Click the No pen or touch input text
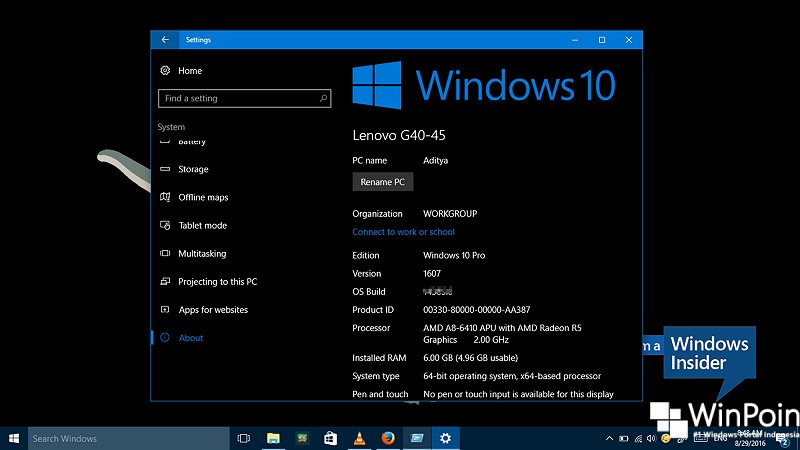This screenshot has width=800, height=450. click(518, 394)
